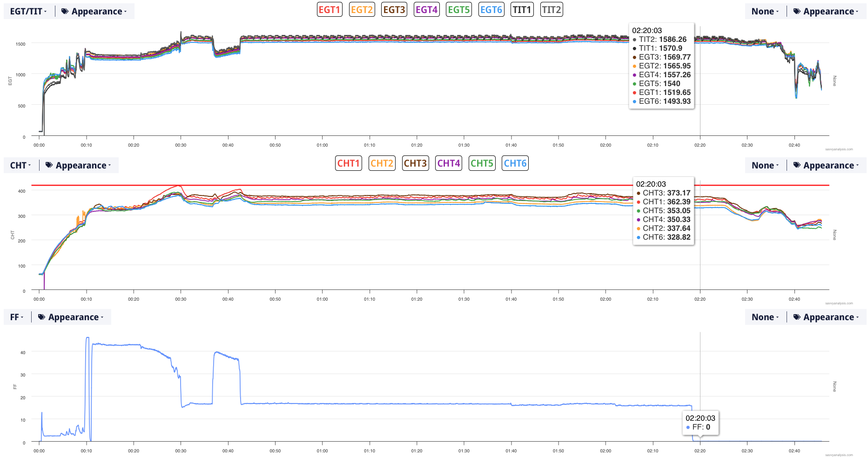Screen dimensions: 868x457
Task: Open the top-right None series dropdown
Action: [765, 12]
